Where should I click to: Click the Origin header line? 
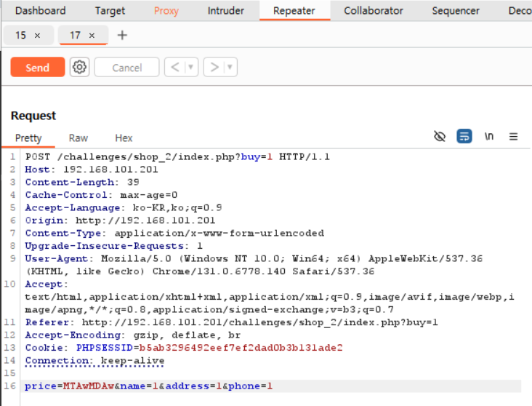coord(120,220)
